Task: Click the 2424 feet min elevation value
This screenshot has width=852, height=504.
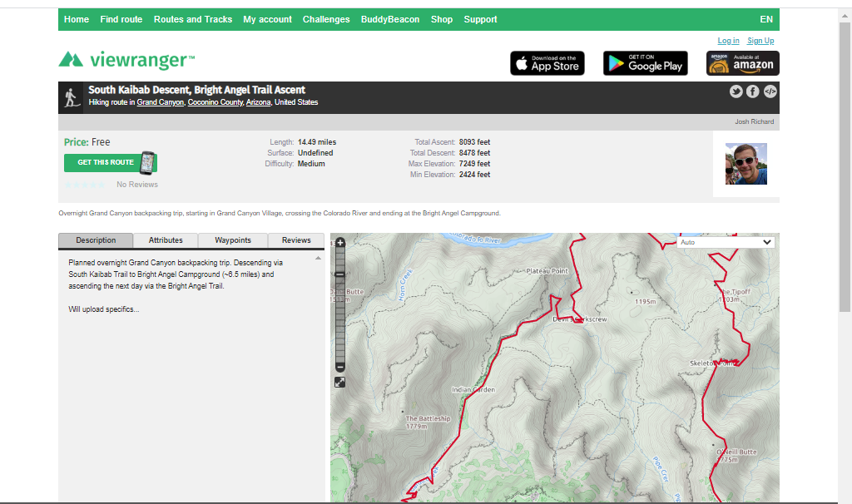Action: tap(474, 175)
